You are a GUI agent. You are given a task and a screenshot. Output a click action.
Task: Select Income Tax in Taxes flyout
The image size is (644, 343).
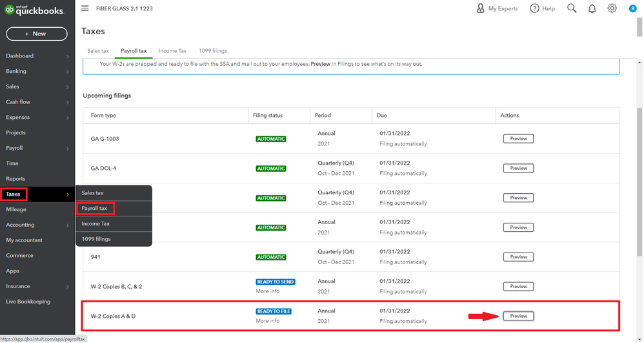click(96, 223)
